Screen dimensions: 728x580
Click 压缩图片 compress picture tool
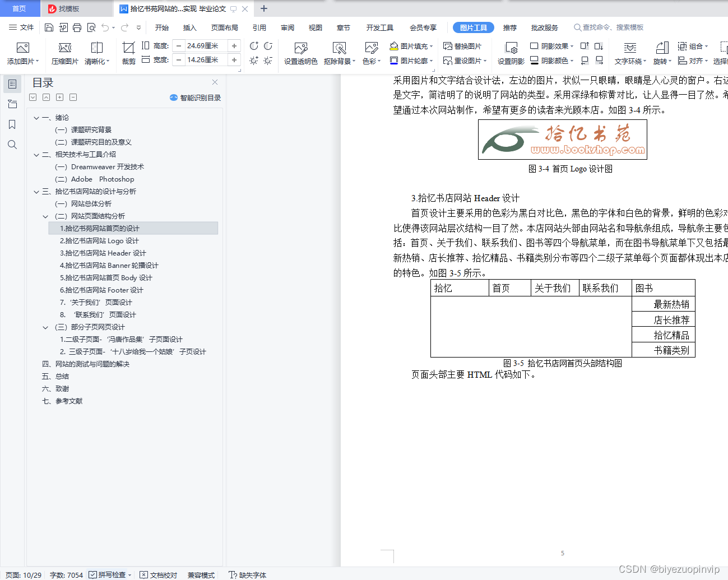pyautogui.click(x=65, y=54)
